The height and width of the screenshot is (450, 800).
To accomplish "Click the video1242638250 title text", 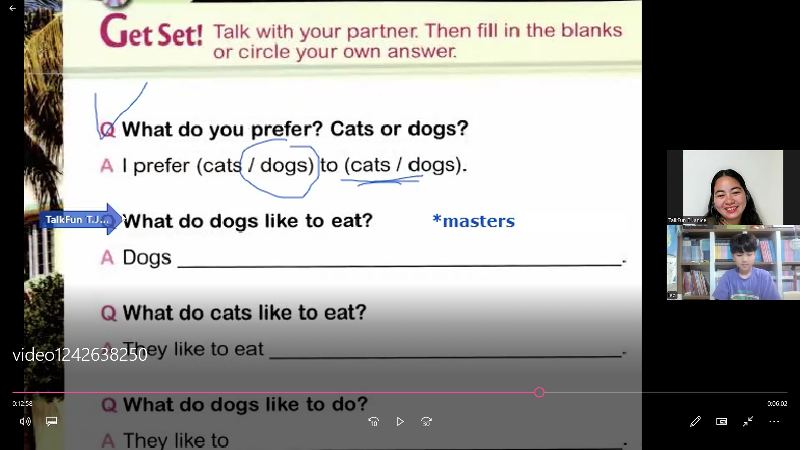I will point(80,354).
